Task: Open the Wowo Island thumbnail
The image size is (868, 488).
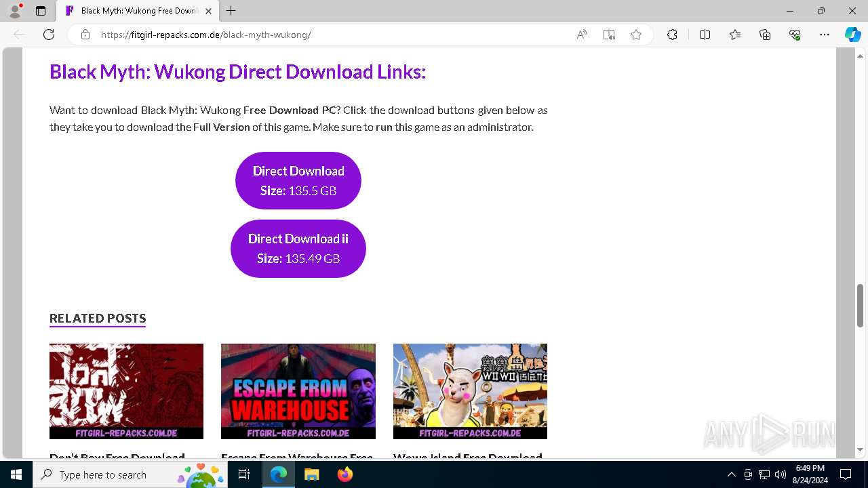Action: pyautogui.click(x=470, y=391)
